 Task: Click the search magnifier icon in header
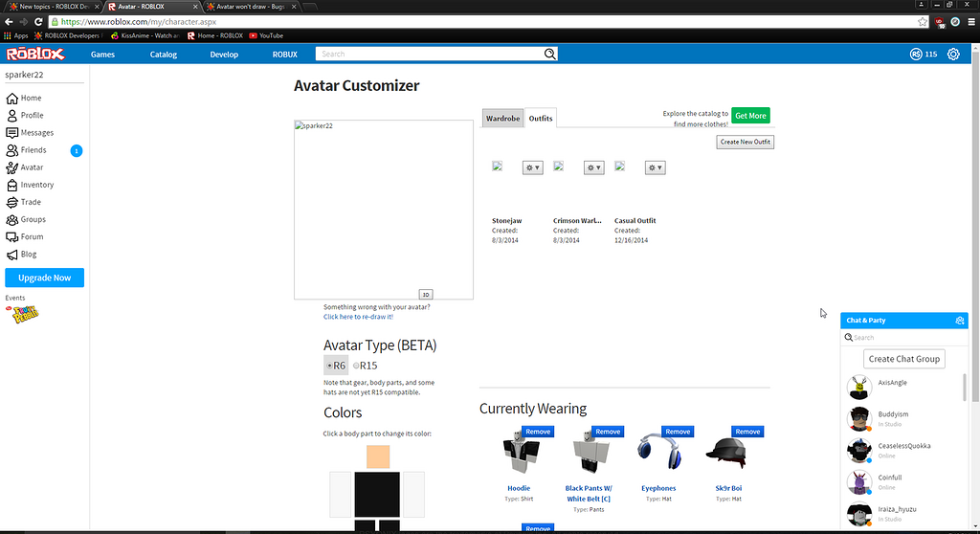tap(549, 54)
